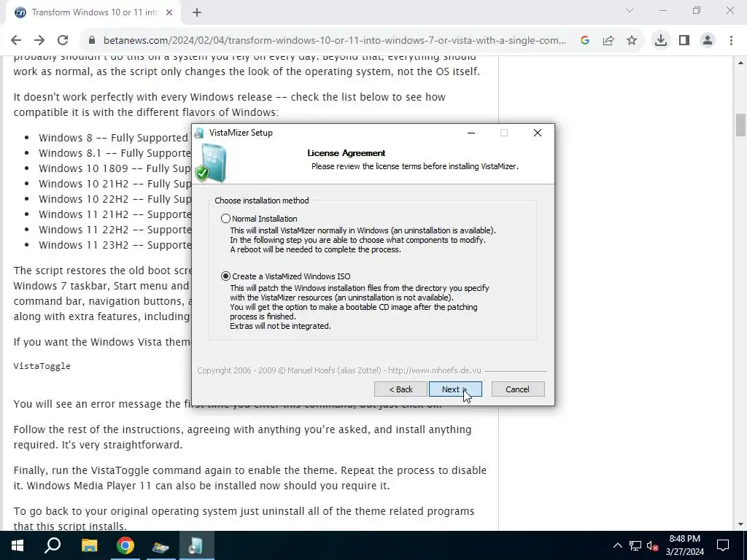Close the Transform Windows 10 or 11 tab
Screen dimensions: 747x560
(169, 13)
